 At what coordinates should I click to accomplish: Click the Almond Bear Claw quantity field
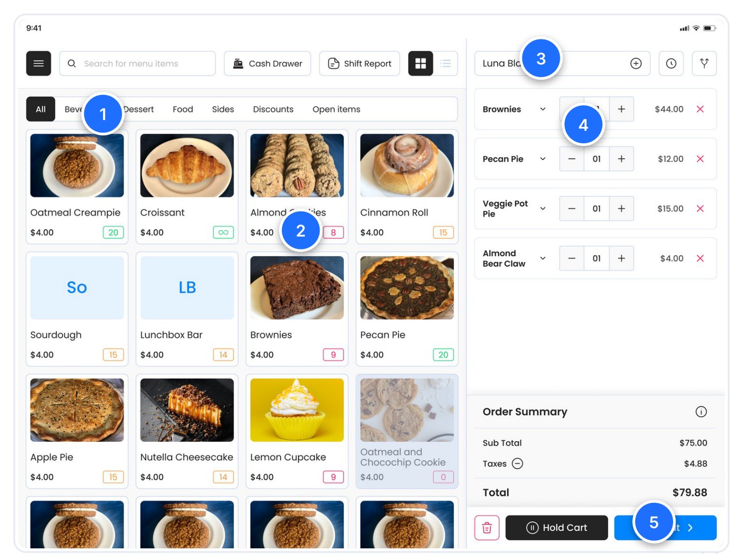click(x=597, y=259)
